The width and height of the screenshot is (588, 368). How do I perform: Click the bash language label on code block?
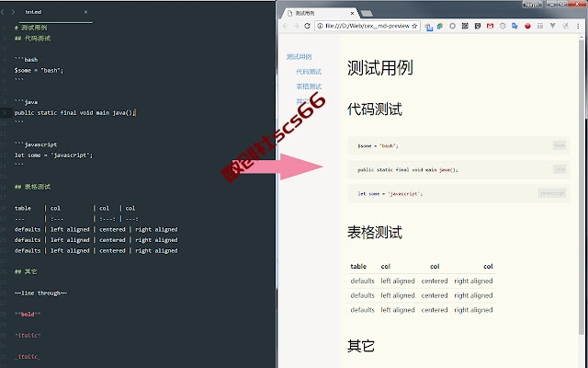(x=560, y=145)
